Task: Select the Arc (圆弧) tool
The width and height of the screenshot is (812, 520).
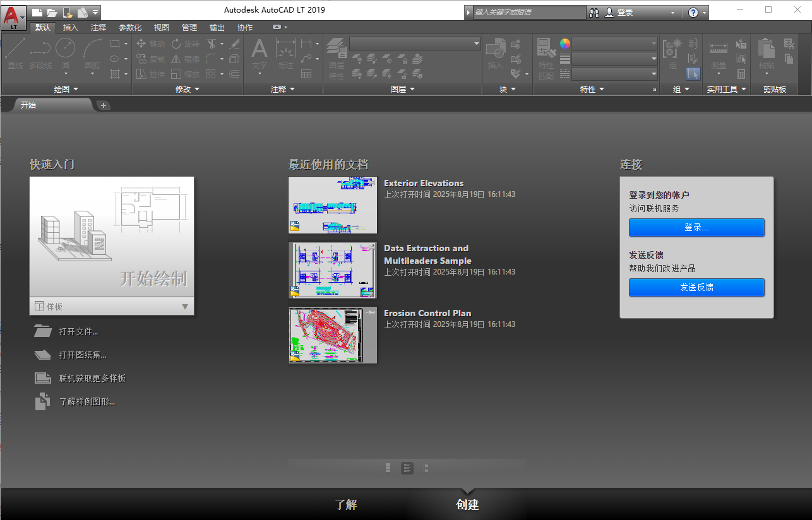Action: 93,57
